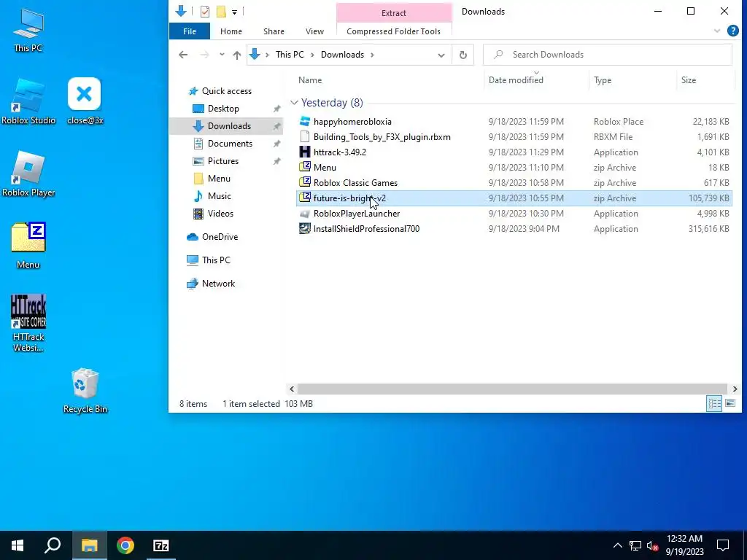Open 7-Zip from the taskbar
This screenshot has width=747, height=560.
161,545
